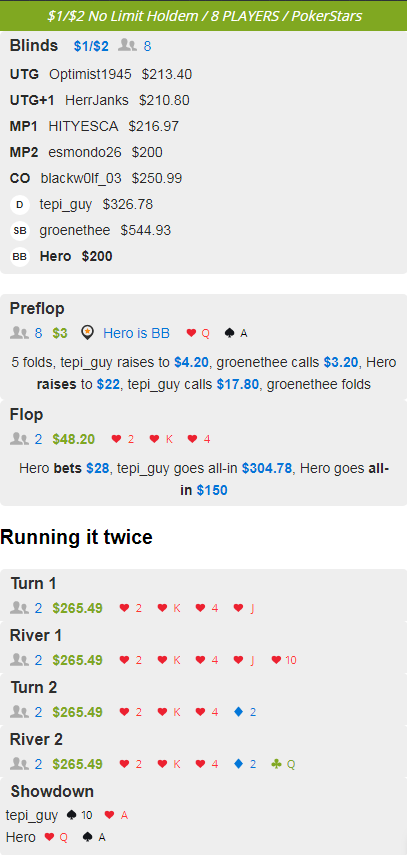Click the green game title header bar
The height and width of the screenshot is (855, 407).
tap(204, 15)
